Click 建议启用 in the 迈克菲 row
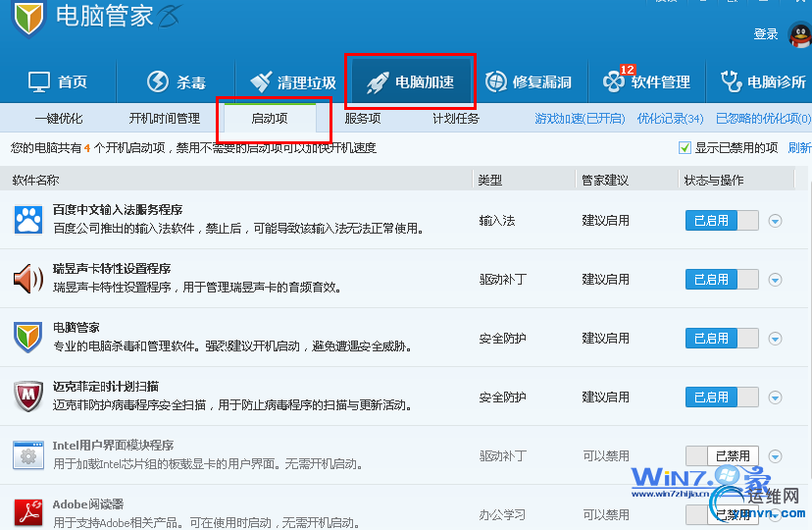 (606, 397)
